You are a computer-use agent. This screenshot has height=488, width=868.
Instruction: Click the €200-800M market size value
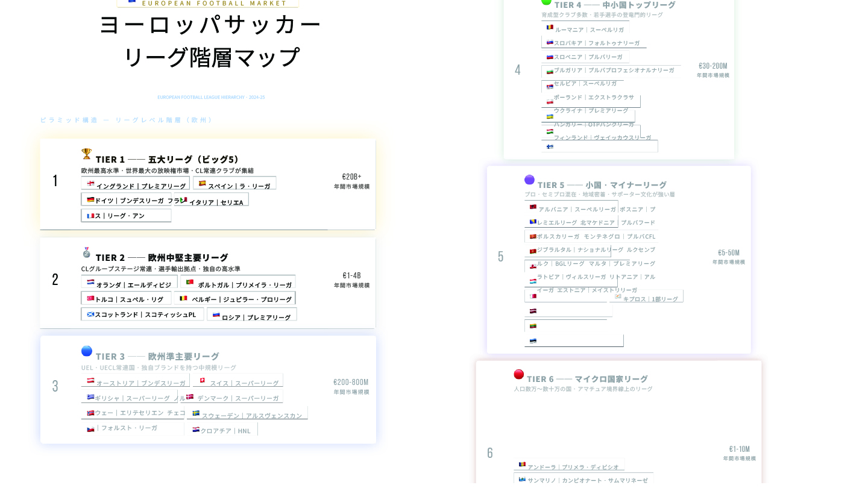[351, 382]
